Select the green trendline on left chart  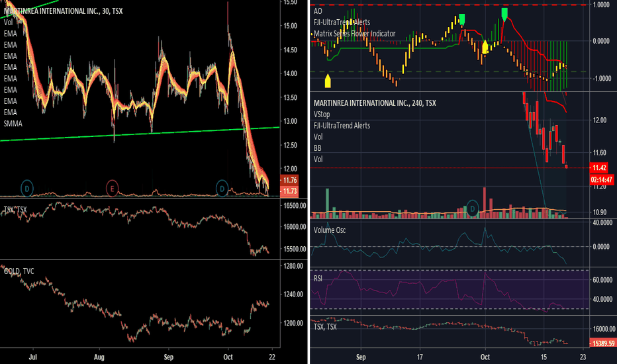click(x=140, y=134)
